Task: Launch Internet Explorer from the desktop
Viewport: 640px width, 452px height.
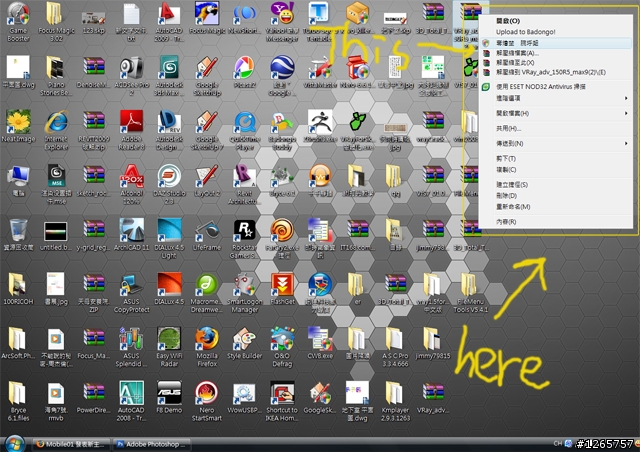Action: (x=56, y=130)
